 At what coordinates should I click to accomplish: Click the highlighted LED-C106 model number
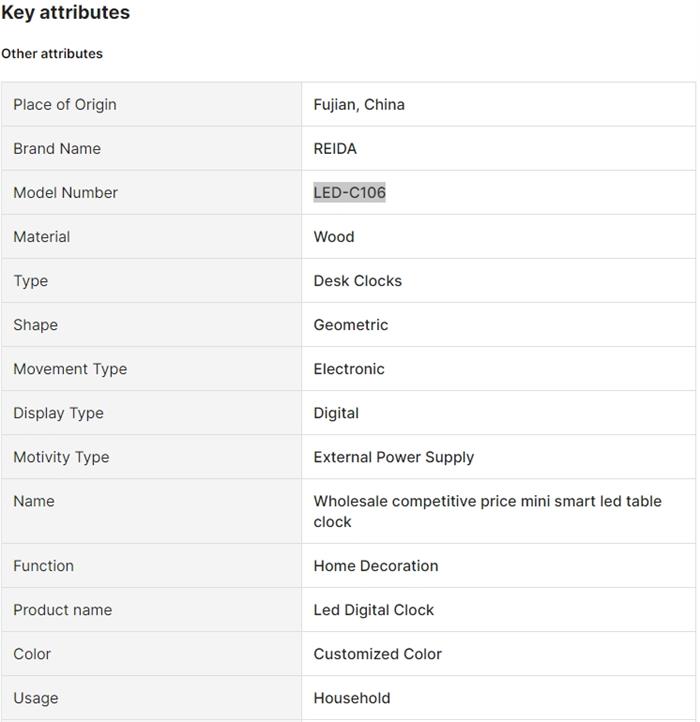coord(349,192)
